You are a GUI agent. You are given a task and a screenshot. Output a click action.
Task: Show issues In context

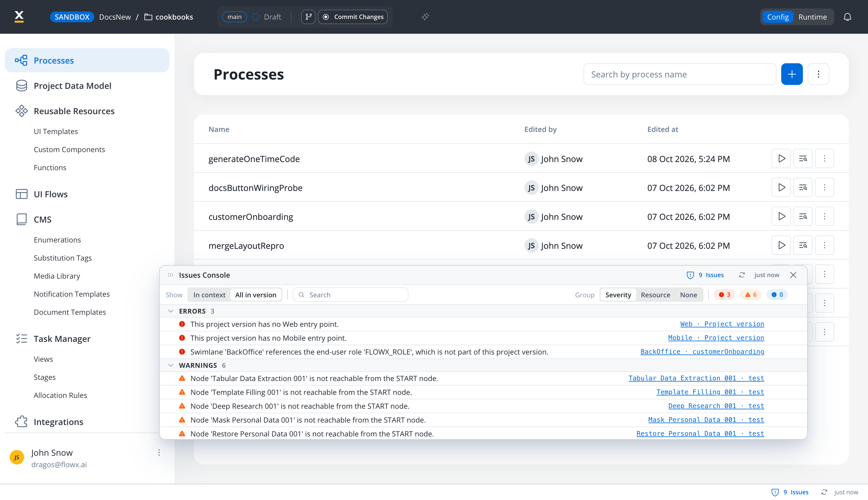point(209,295)
